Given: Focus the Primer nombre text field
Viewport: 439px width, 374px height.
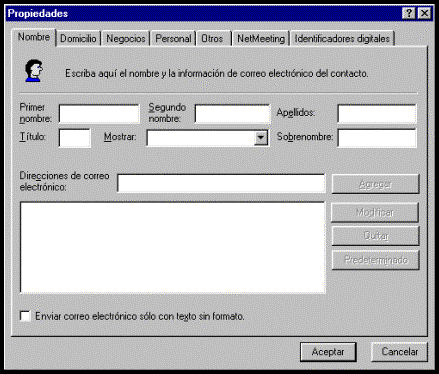Looking at the screenshot, I should [99, 114].
